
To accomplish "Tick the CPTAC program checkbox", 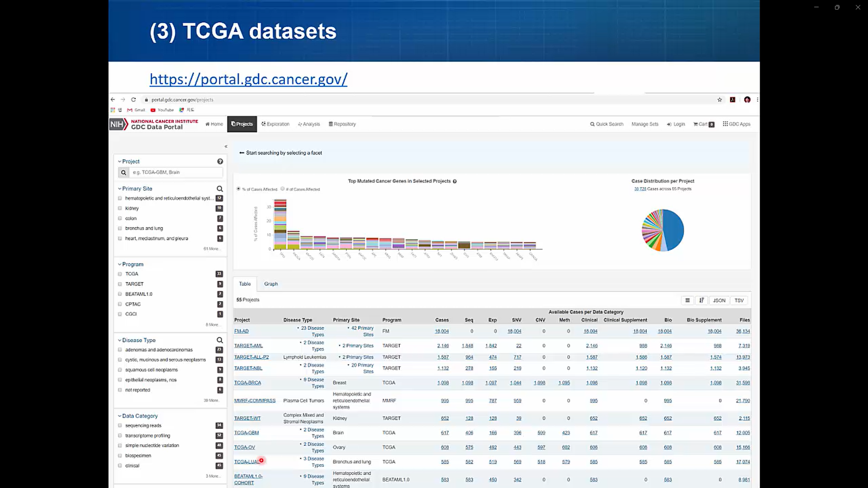I will (x=120, y=304).
